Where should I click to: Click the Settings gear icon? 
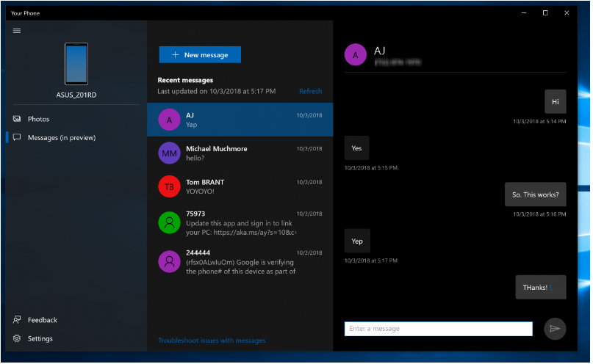tap(17, 338)
